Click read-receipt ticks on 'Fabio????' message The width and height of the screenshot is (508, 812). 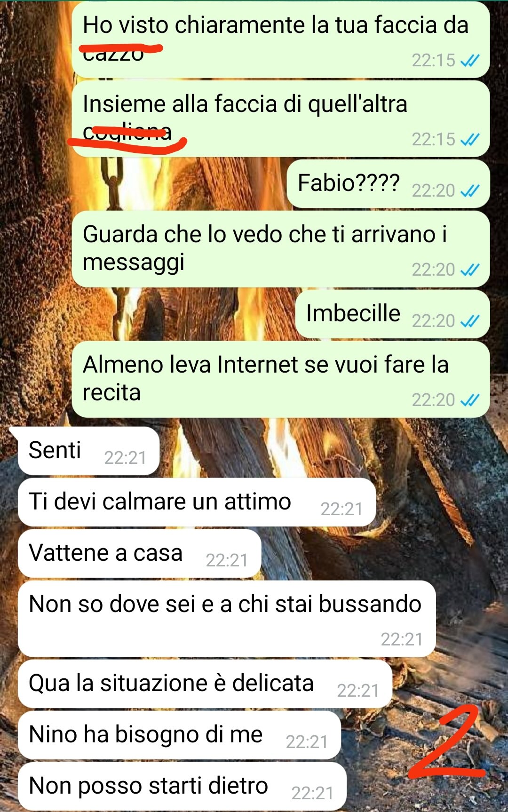(x=469, y=191)
